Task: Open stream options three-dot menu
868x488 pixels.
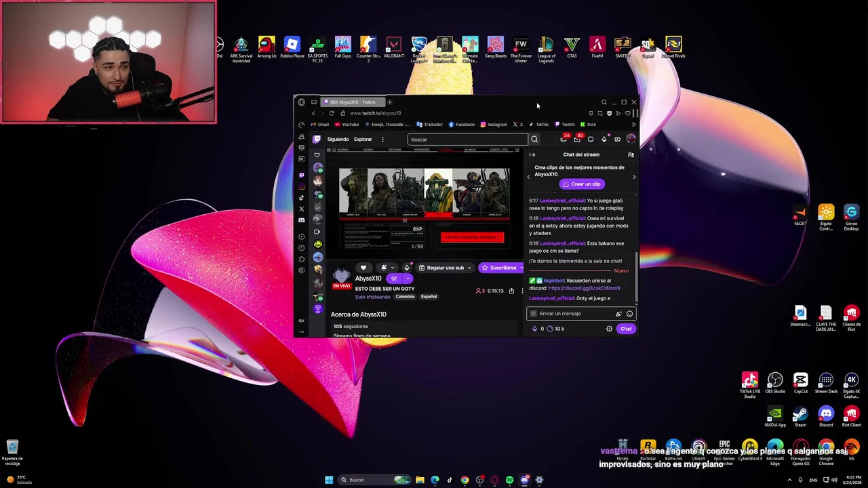Action: tap(521, 291)
